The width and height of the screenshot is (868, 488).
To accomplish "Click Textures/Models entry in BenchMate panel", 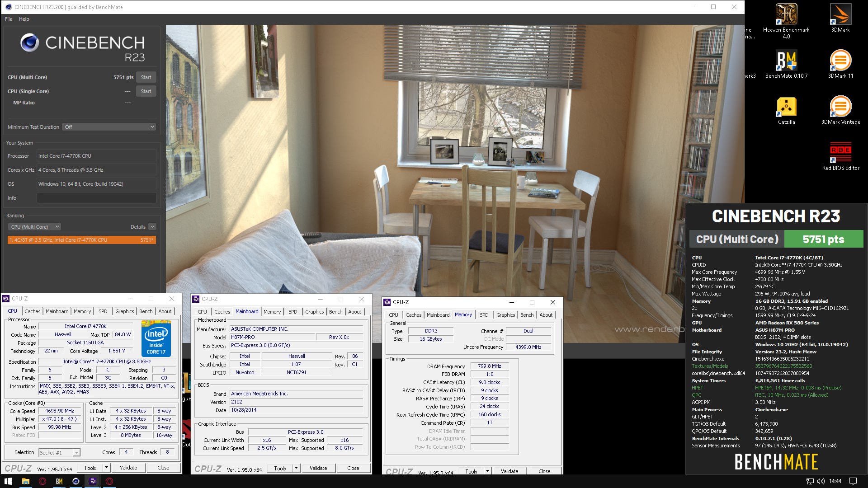I will coord(751,366).
